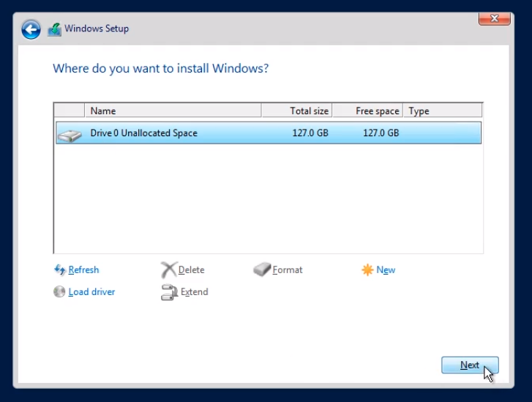
Task: Click the 127.0 GB free space value
Action: coord(381,133)
